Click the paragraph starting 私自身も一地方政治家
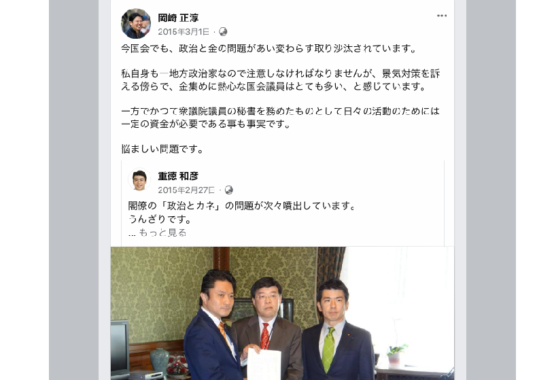Screen dimensions: 554x380 click(x=281, y=80)
